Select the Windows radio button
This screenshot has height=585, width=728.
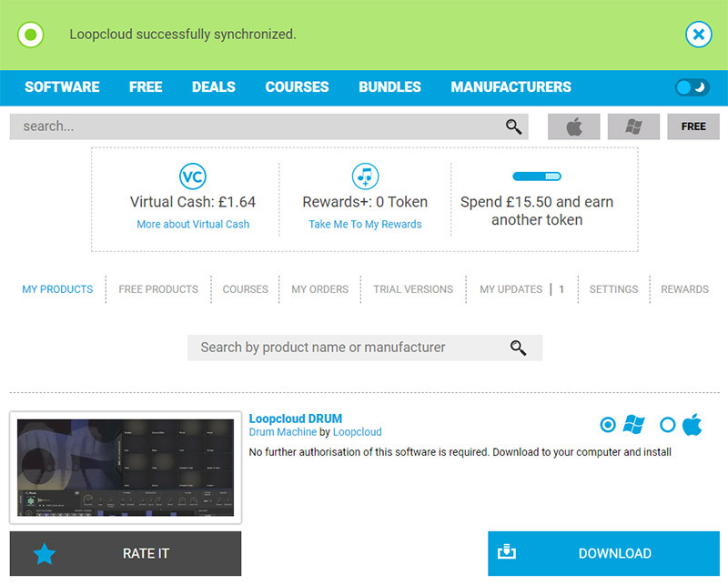click(x=608, y=425)
